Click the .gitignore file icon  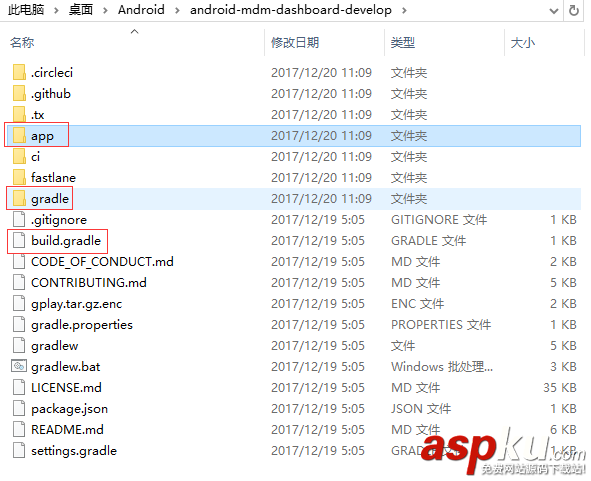[x=19, y=220]
